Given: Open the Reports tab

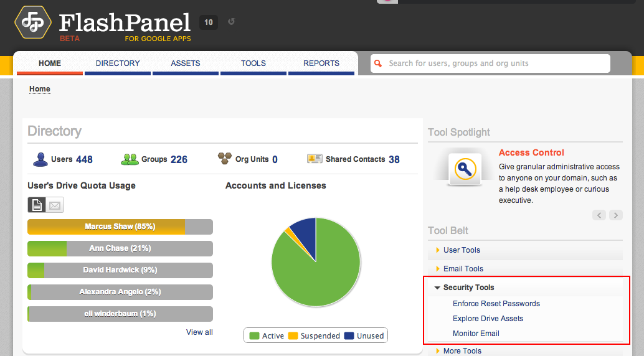Looking at the screenshot, I should tap(321, 63).
